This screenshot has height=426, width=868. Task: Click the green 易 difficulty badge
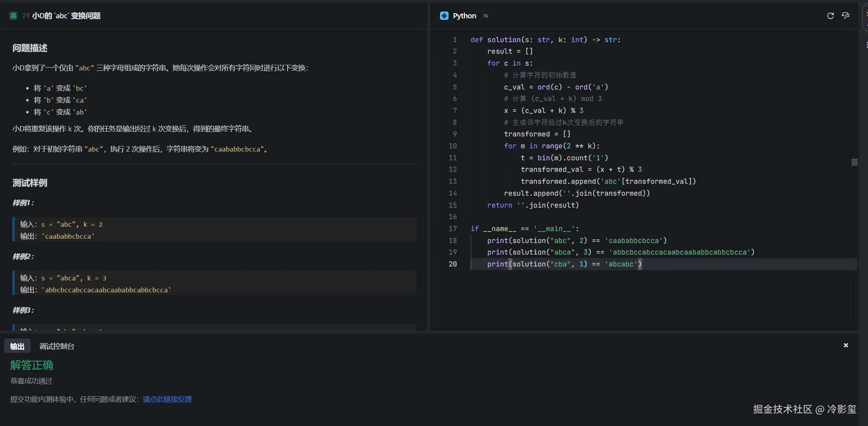(13, 16)
